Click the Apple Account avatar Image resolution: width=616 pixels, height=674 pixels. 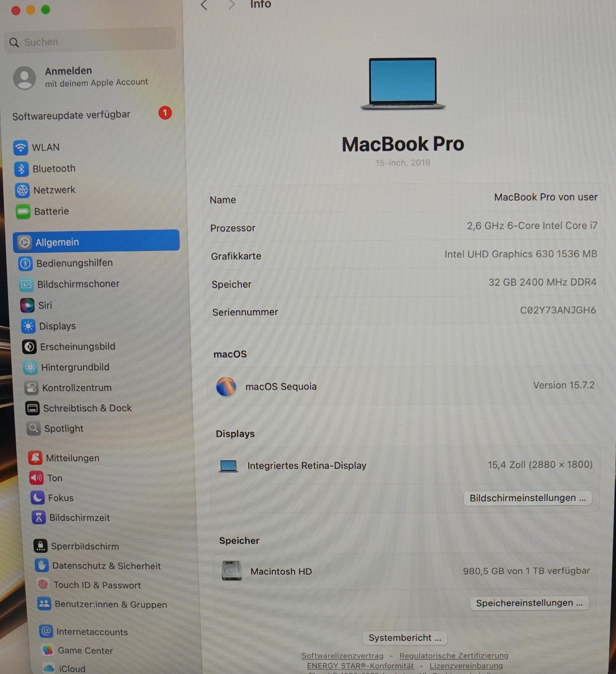[x=24, y=78]
